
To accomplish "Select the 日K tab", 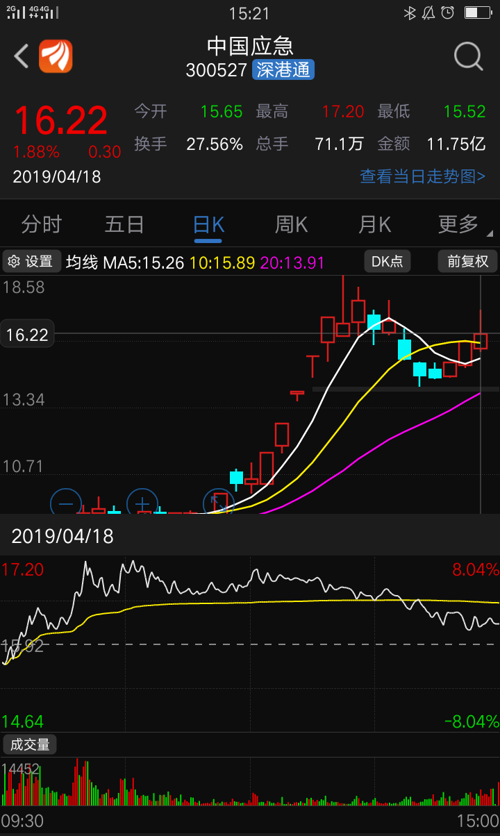I will pos(208,224).
